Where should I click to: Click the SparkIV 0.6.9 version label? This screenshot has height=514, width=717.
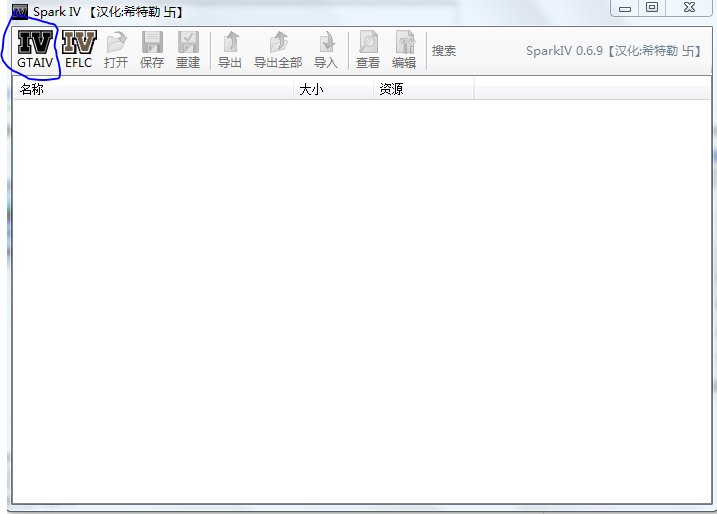click(x=614, y=51)
